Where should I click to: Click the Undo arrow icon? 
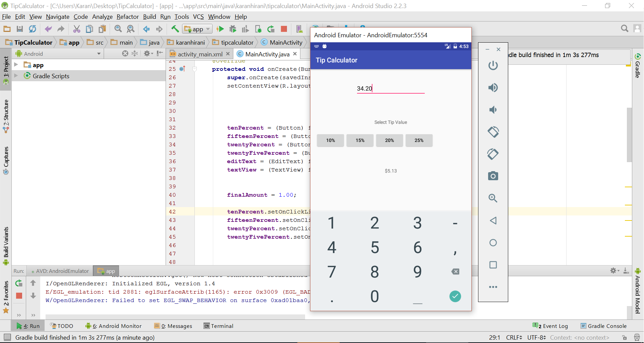(48, 29)
